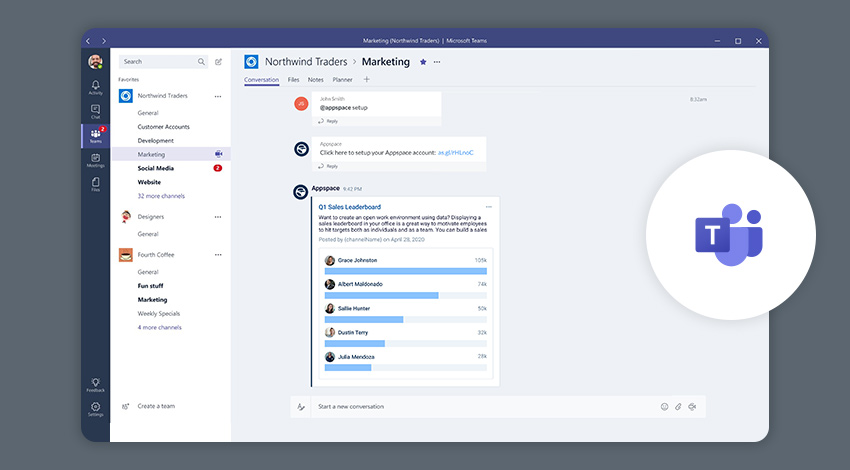Click the Northwind Traders team logo in header
The width and height of the screenshot is (850, 470).
(x=251, y=62)
